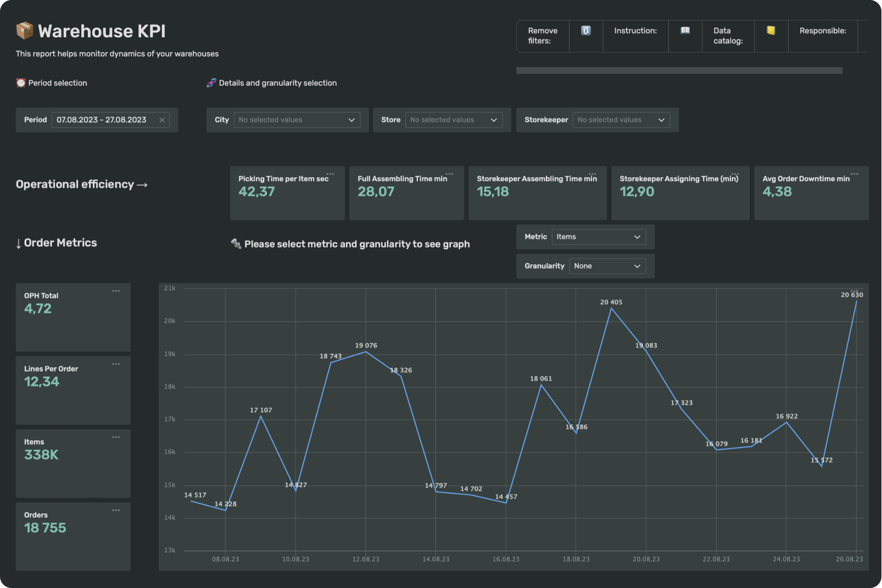The height and width of the screenshot is (588, 882).
Task: Open three-dot menu on Lines Per Order card
Action: point(116,364)
